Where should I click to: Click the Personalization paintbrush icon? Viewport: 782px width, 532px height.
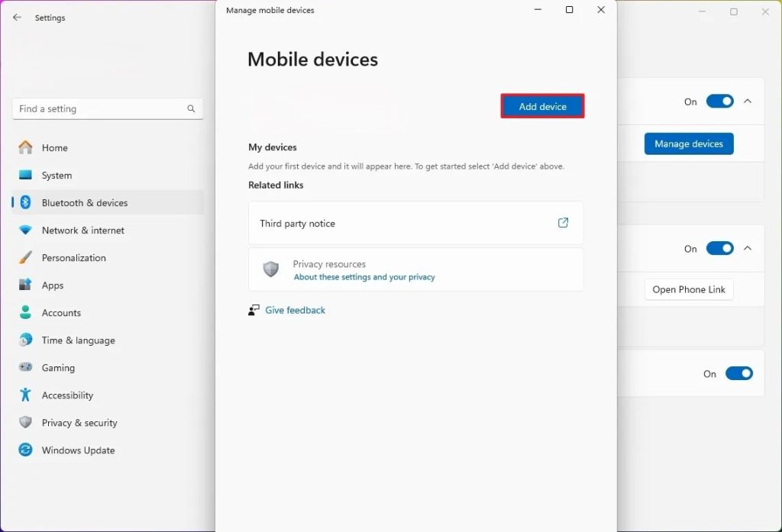(26, 257)
